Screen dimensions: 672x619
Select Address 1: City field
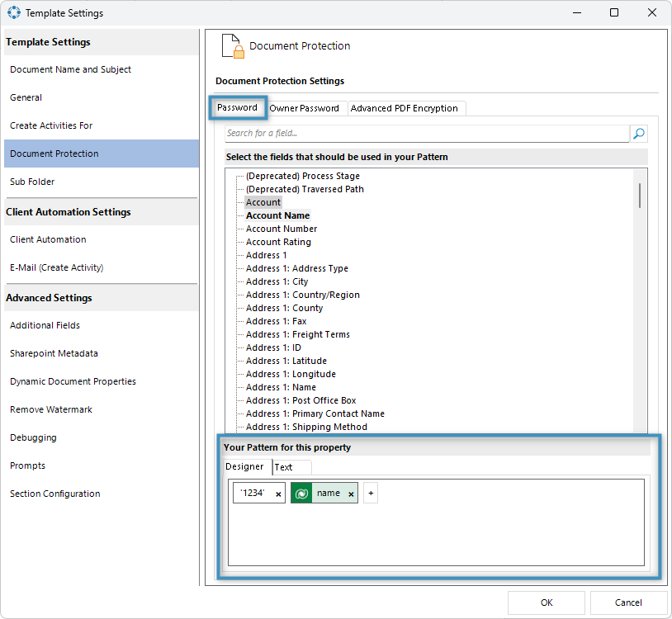pyautogui.click(x=277, y=282)
